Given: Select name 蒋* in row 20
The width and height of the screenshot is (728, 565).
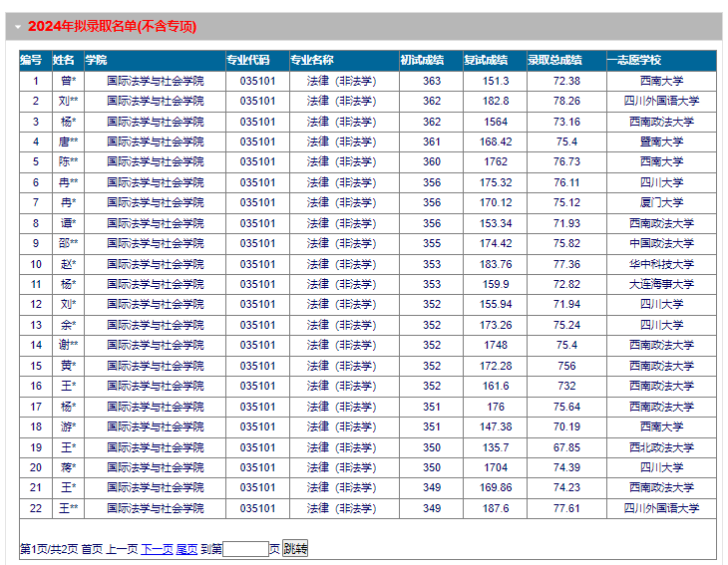Looking at the screenshot, I should (x=68, y=467).
